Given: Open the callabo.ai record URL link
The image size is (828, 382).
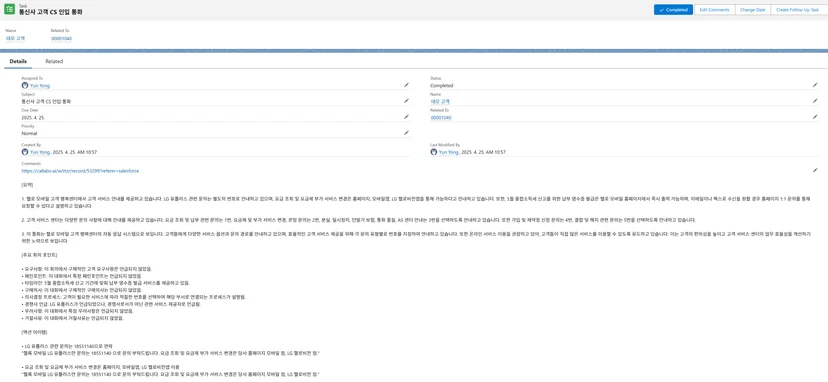Looking at the screenshot, I should point(80,171).
